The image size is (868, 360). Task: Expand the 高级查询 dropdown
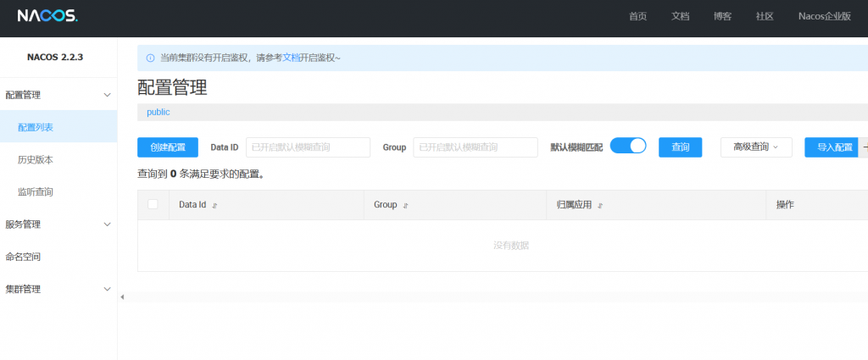tap(756, 147)
